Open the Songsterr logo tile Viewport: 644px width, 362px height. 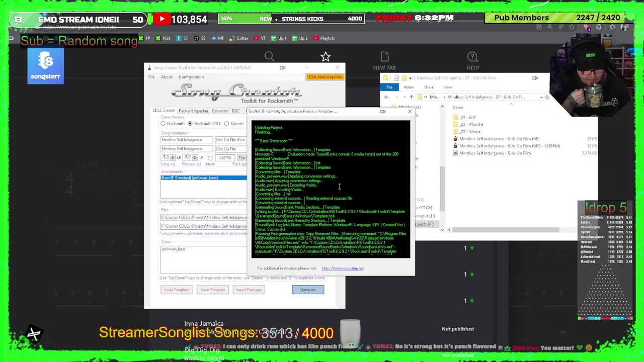[x=46, y=66]
